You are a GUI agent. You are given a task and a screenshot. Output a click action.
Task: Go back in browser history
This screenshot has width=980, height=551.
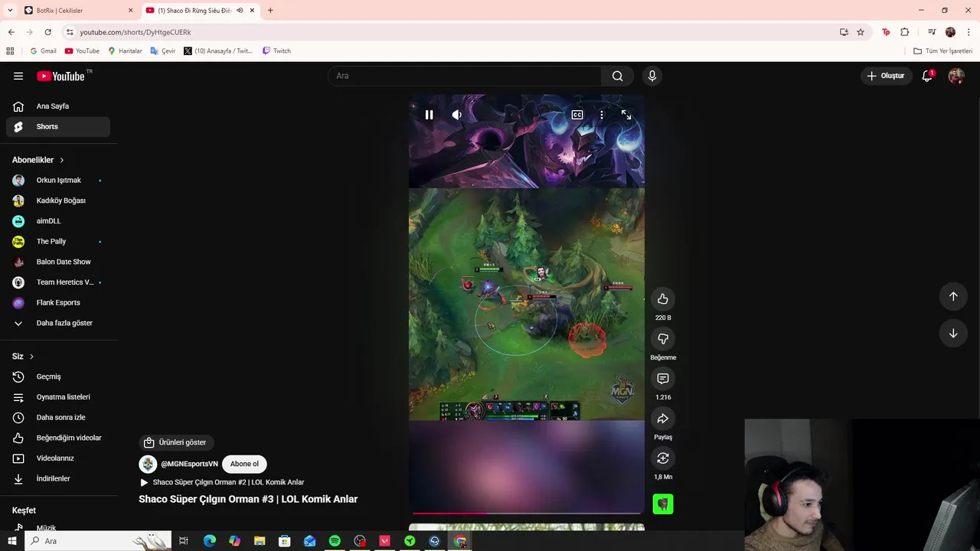coord(11,32)
